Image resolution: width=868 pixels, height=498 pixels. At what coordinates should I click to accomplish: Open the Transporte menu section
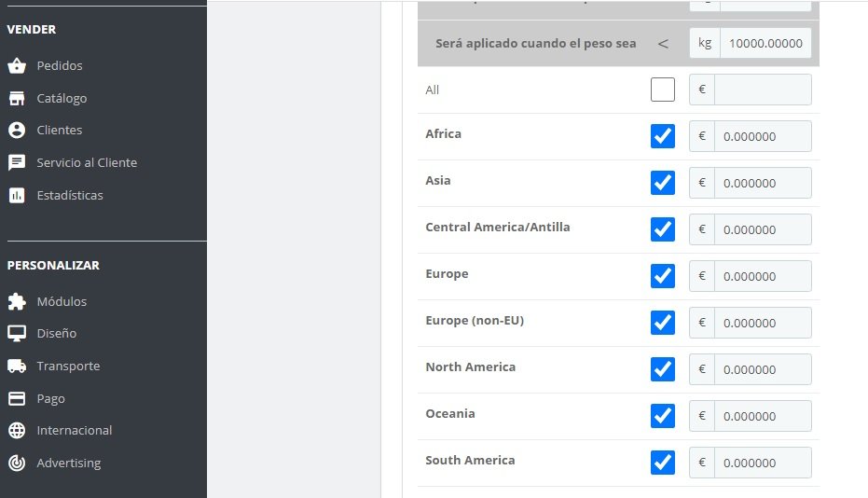[68, 367]
